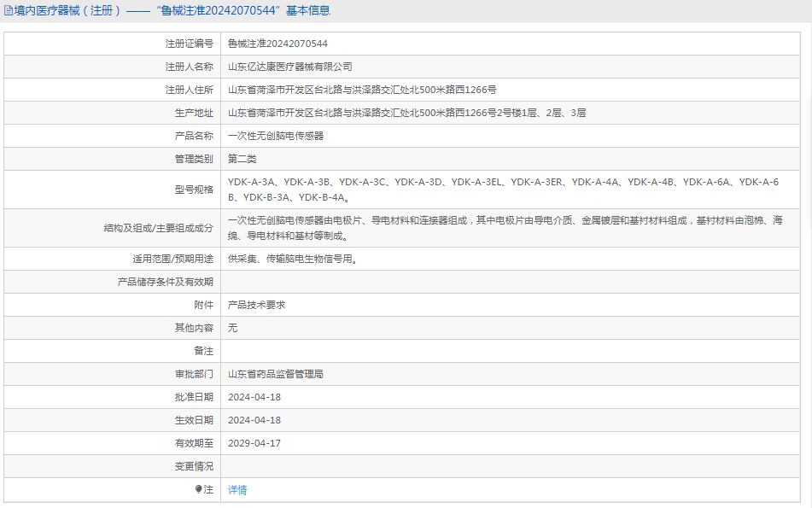812x508 pixels.
Task: Click the 生效日期 label
Action: [194, 420]
